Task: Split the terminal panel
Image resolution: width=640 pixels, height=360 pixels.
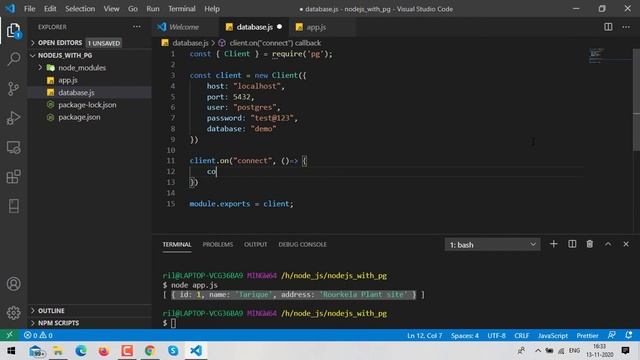Action: (x=572, y=244)
